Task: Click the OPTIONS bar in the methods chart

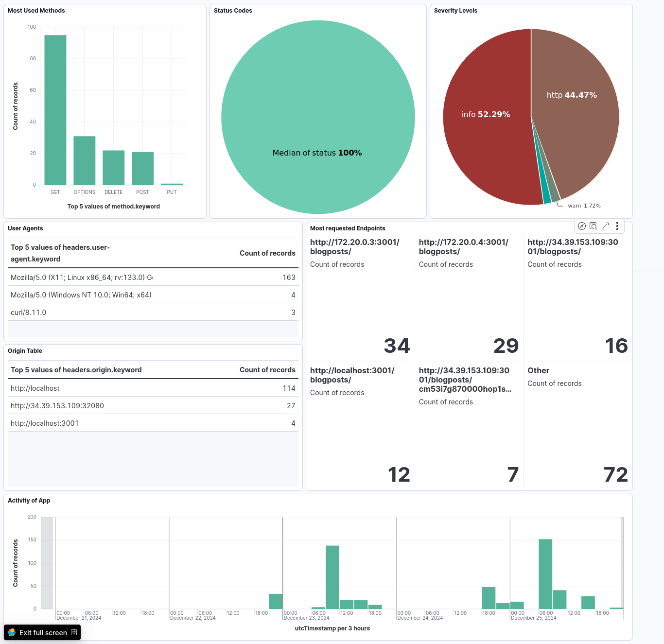Action: pyautogui.click(x=85, y=160)
